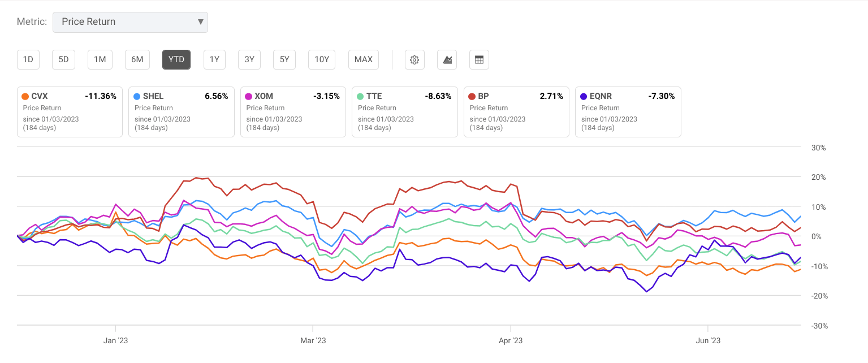Click the Apr '23 x-axis label

tap(510, 341)
